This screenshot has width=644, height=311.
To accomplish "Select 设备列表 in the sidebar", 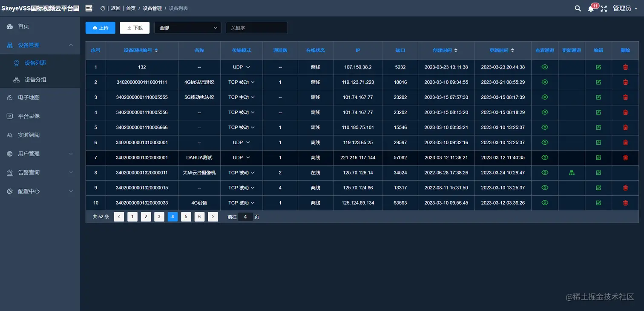I will [x=40, y=63].
